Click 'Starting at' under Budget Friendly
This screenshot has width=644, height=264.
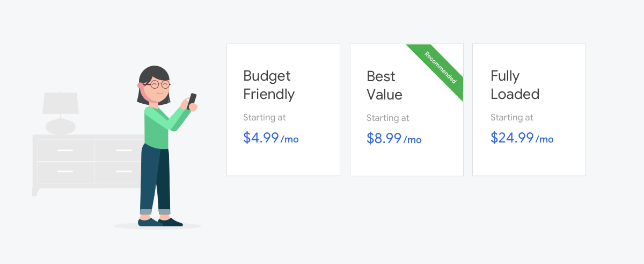(265, 117)
